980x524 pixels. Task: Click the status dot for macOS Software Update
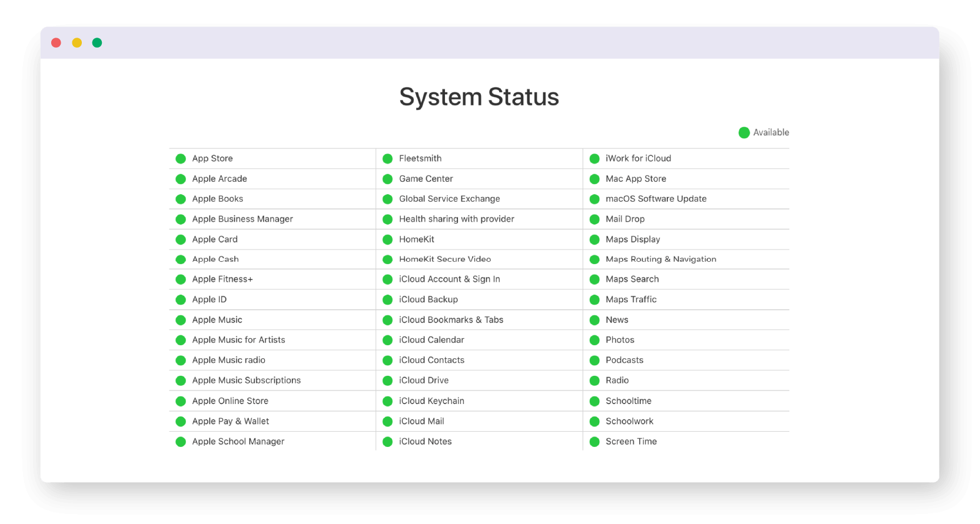594,199
